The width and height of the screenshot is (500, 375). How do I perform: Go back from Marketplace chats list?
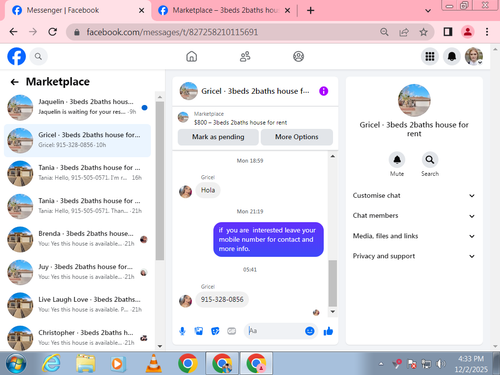pyautogui.click(x=15, y=82)
